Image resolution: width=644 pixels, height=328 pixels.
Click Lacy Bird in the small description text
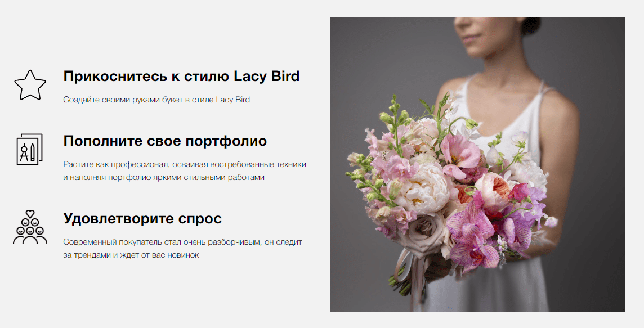(233, 100)
